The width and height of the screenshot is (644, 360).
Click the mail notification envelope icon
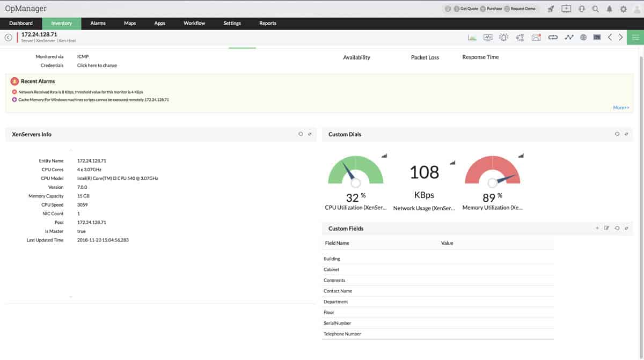coord(536,37)
